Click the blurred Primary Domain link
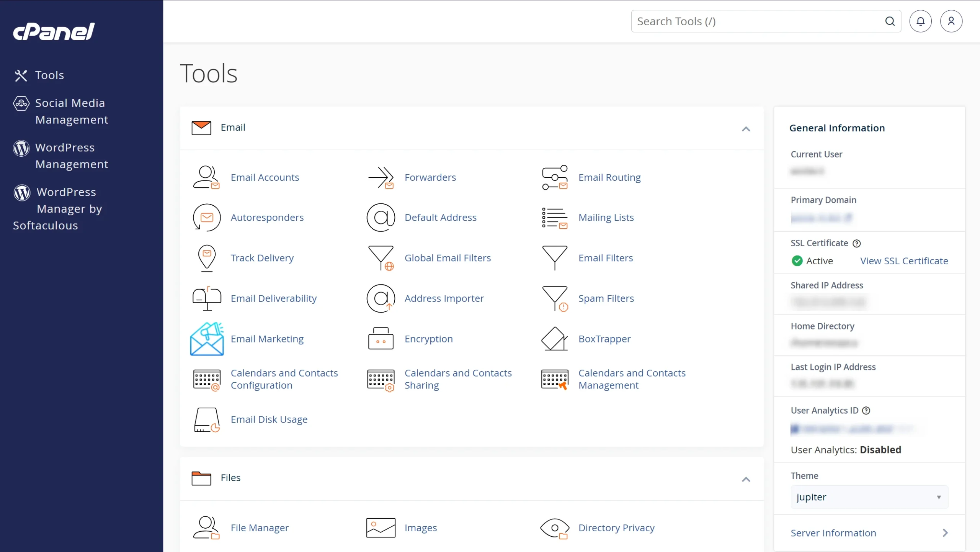980x552 pixels. click(821, 218)
